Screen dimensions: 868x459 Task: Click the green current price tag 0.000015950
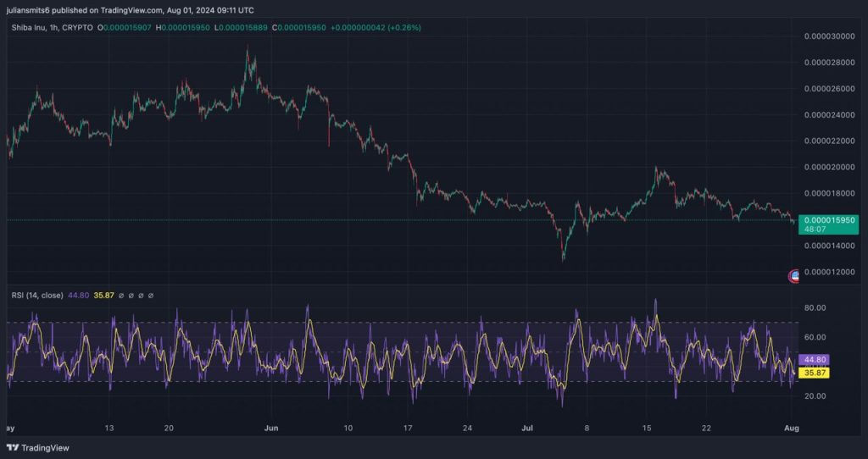(829, 220)
